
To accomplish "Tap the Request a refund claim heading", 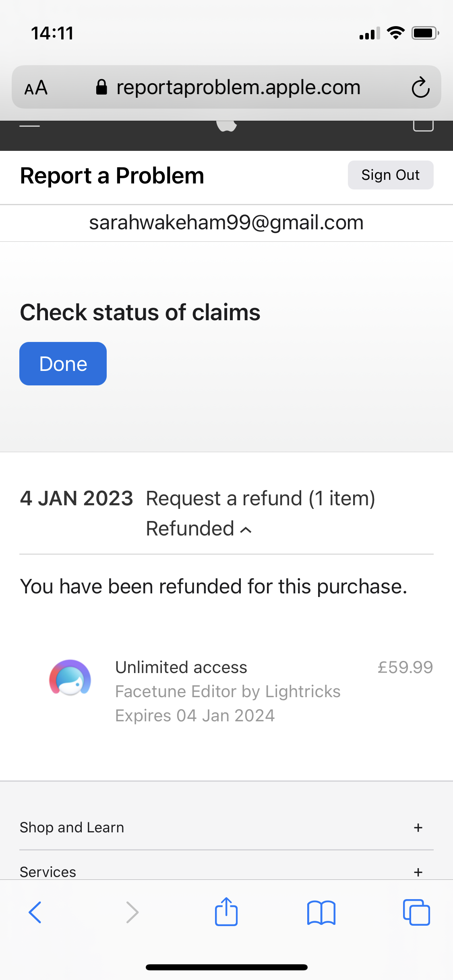I will pos(260,498).
